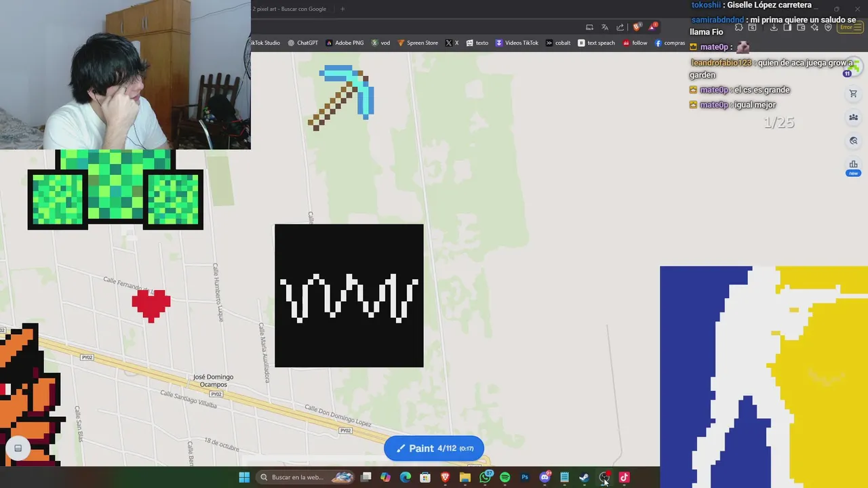The image size is (868, 488).
Task: Click chat username leandrofabio123
Action: (x=721, y=62)
